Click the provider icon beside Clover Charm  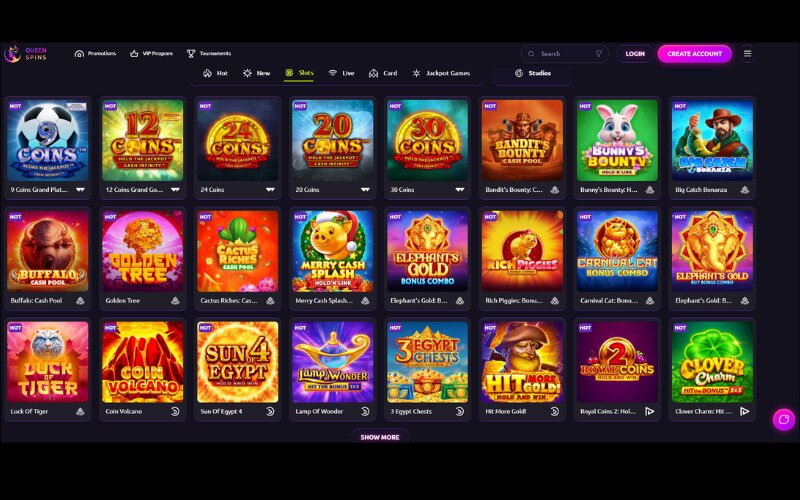tap(745, 411)
